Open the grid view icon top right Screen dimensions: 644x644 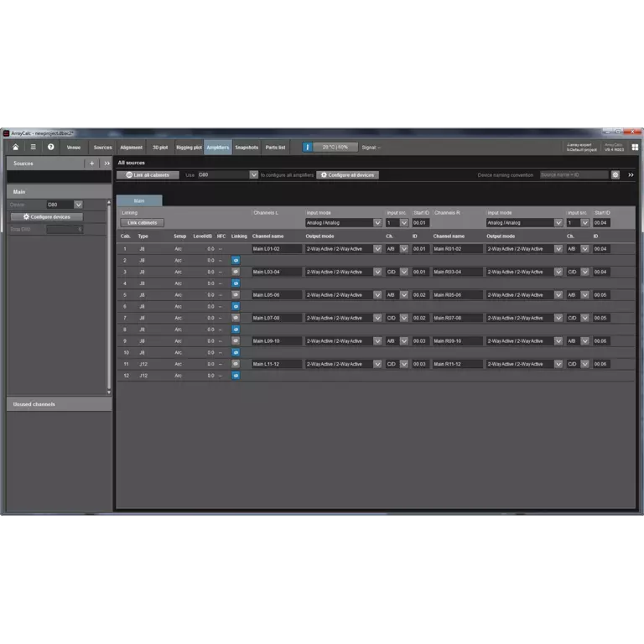click(x=635, y=147)
